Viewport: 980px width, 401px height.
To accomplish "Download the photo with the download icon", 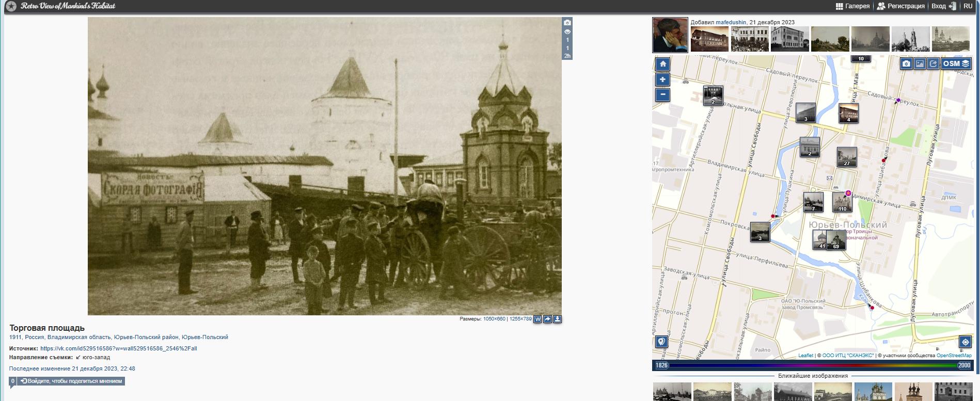I will pos(557,319).
